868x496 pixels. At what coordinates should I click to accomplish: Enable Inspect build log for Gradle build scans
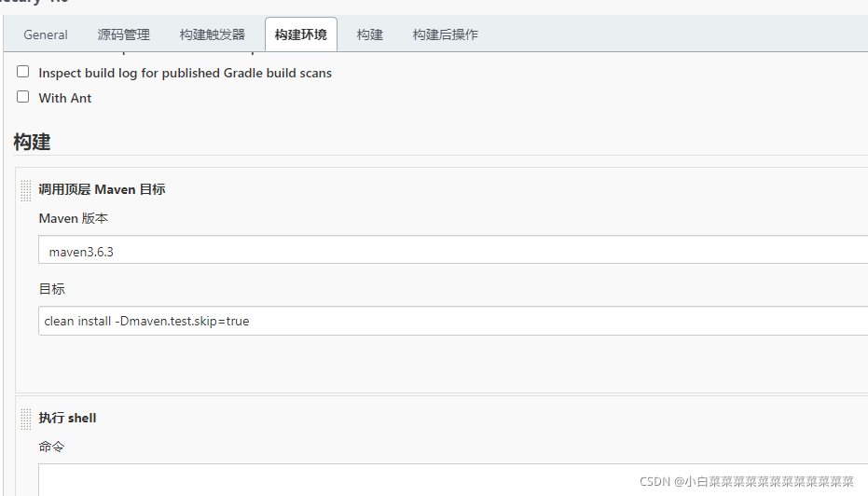point(22,72)
